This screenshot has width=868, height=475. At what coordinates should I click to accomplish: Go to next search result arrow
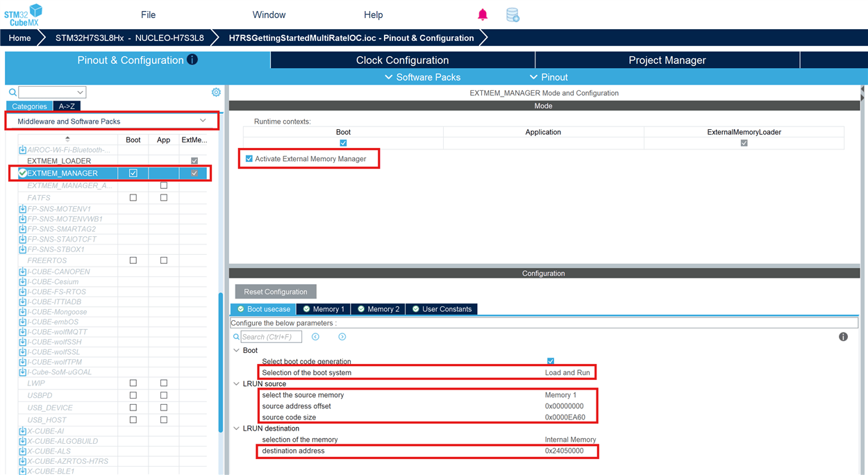coord(342,337)
